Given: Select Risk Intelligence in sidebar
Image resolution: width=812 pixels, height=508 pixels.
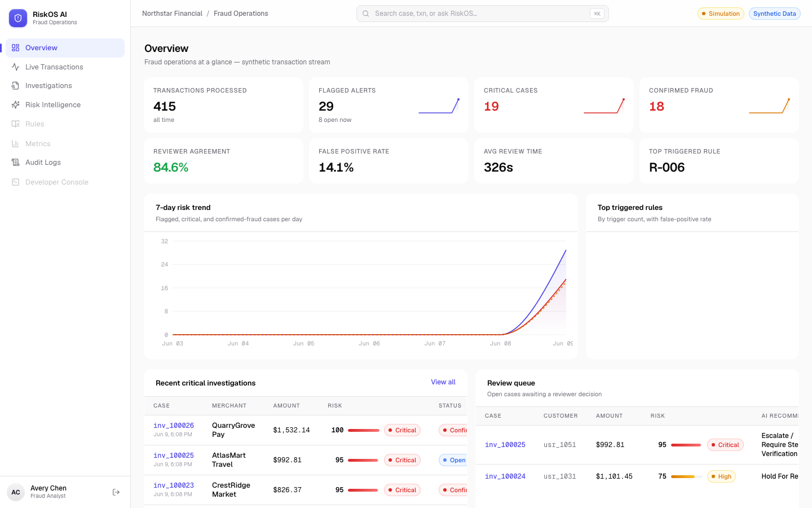Looking at the screenshot, I should click(65, 105).
